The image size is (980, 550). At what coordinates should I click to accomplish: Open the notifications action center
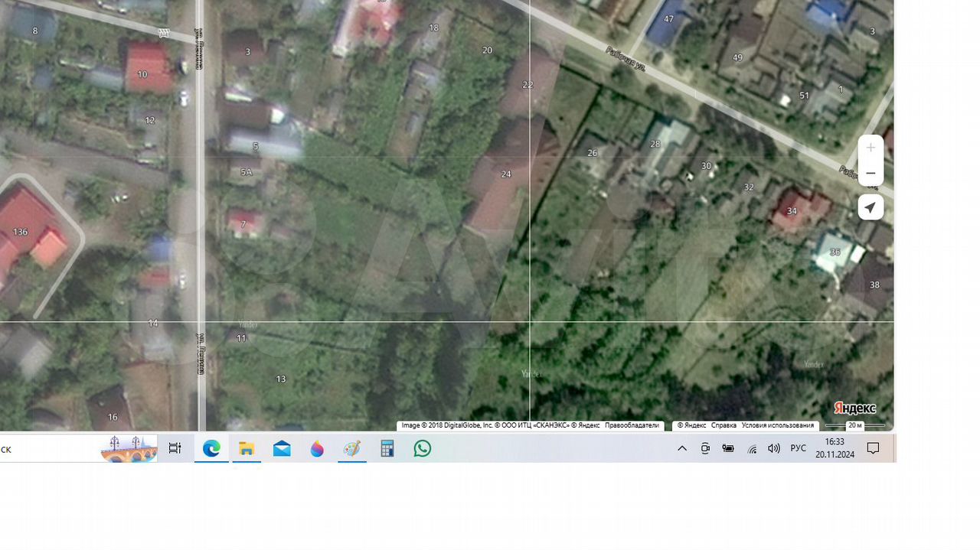pyautogui.click(x=873, y=449)
